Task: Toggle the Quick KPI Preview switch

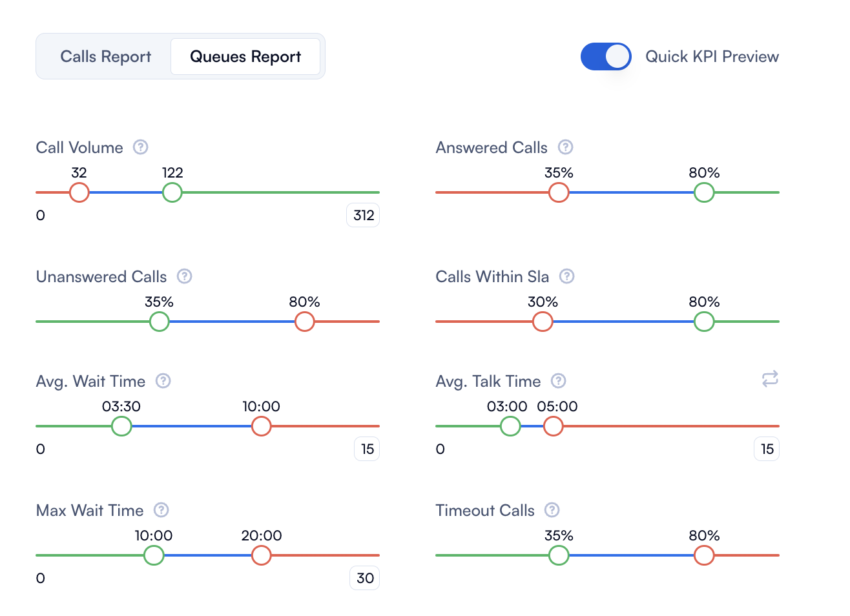Action: coord(606,57)
